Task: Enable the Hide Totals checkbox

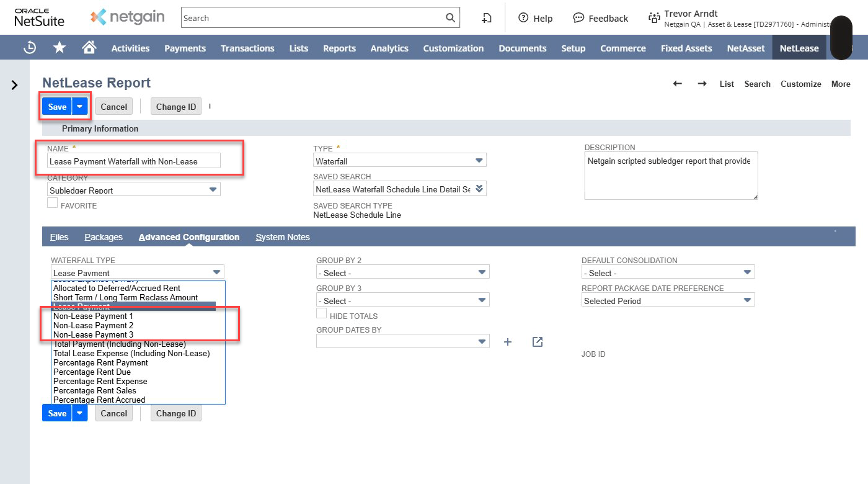Action: click(322, 313)
